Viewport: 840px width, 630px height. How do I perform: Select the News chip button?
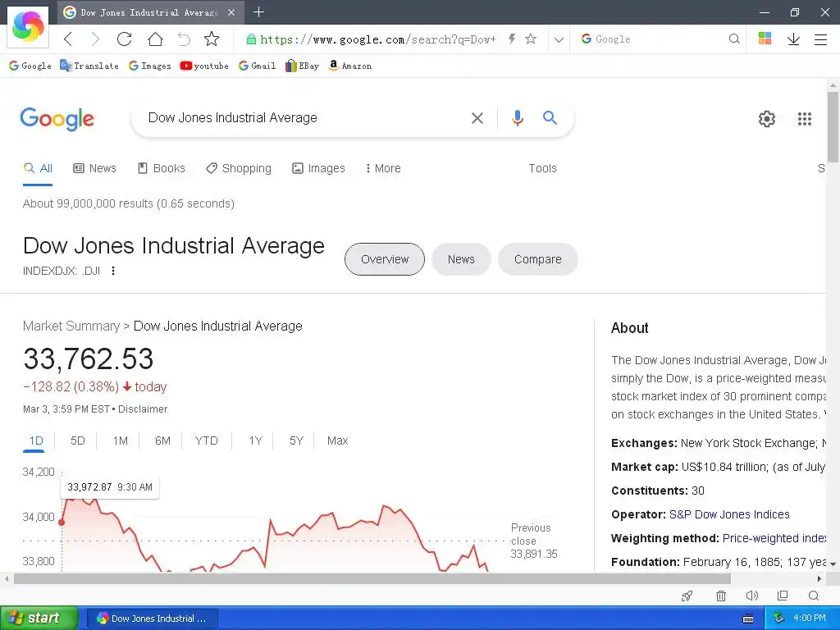pos(461,259)
